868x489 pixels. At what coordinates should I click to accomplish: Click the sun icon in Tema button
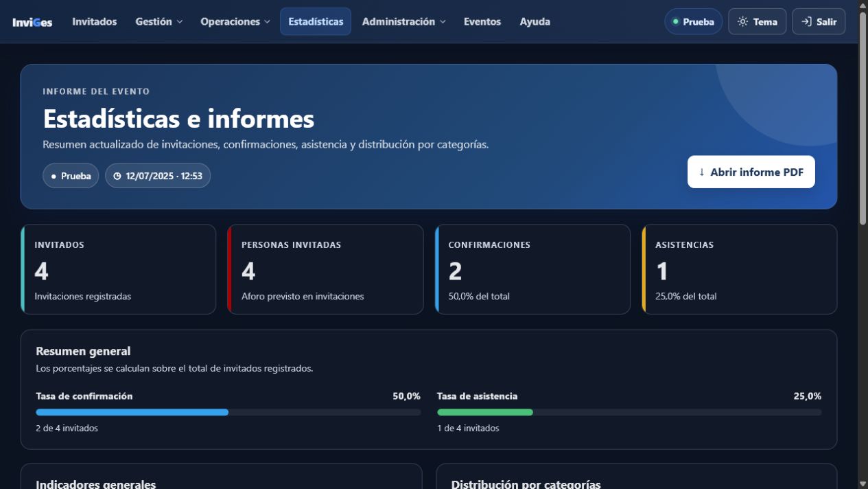coord(742,22)
